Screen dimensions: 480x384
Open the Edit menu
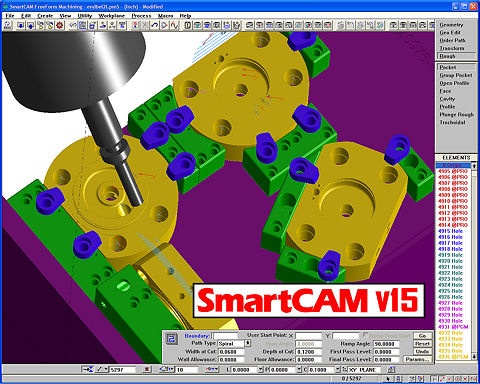tap(26, 16)
